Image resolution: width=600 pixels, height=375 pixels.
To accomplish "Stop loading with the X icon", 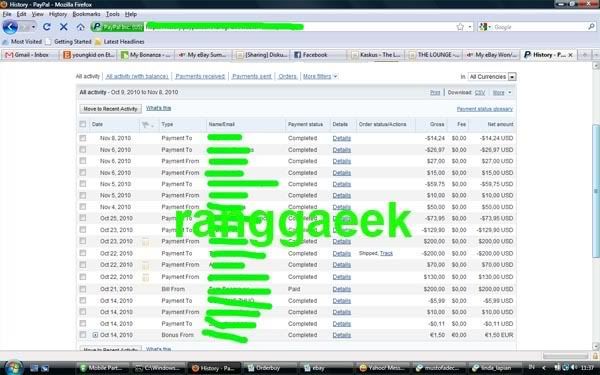I will click(x=64, y=27).
